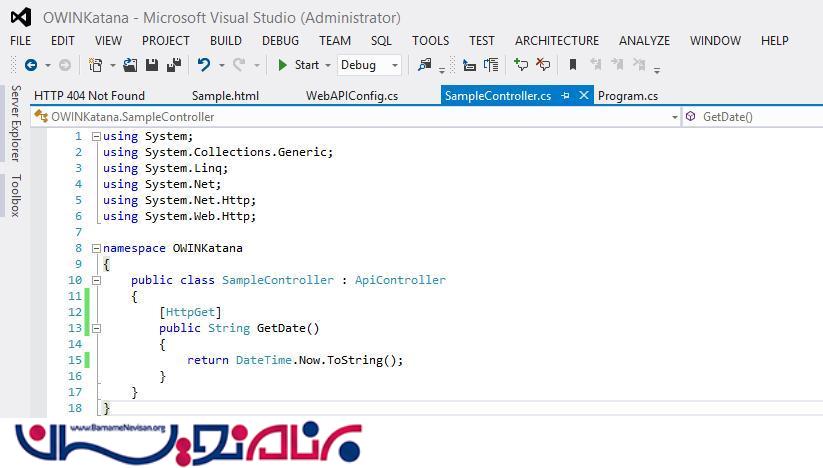Switch to the WebAPIConfig.cs tab
Screen dimensions: 823x468
pos(351,96)
